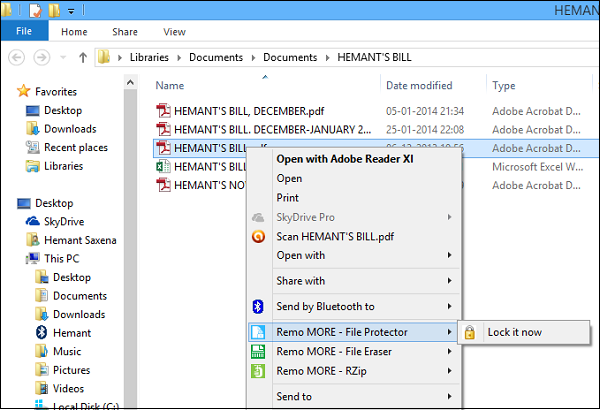This screenshot has width=600, height=410.
Task: Click the New Folder quick access icon
Action: tap(54, 10)
